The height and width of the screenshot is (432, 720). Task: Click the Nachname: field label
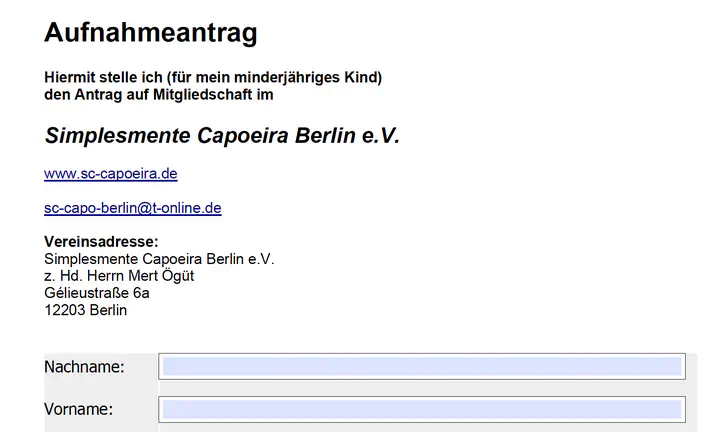pos(84,367)
